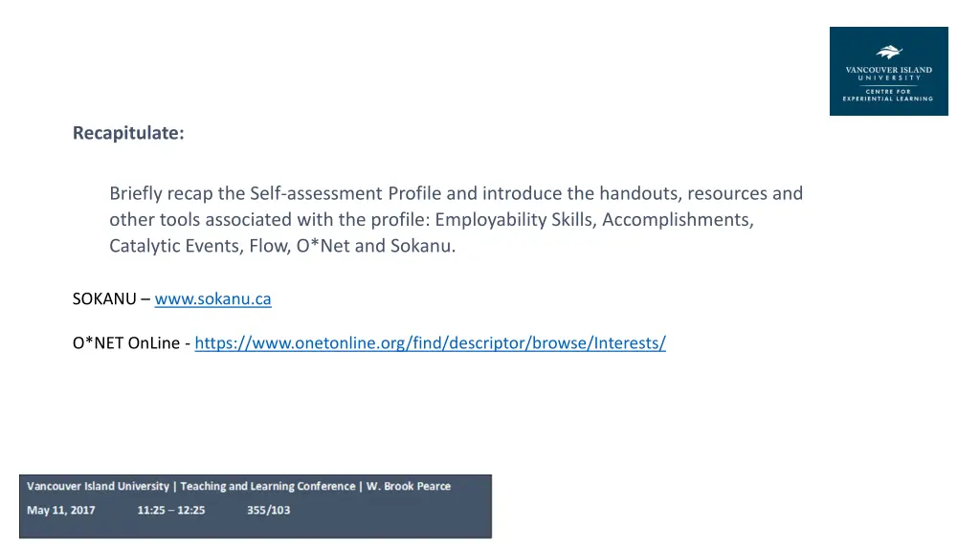Click the O*NET OnLine label text
980x551 pixels.
point(126,343)
